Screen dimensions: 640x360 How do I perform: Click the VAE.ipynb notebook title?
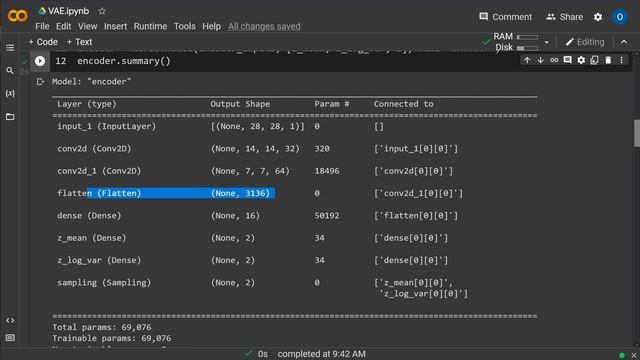[x=69, y=11]
